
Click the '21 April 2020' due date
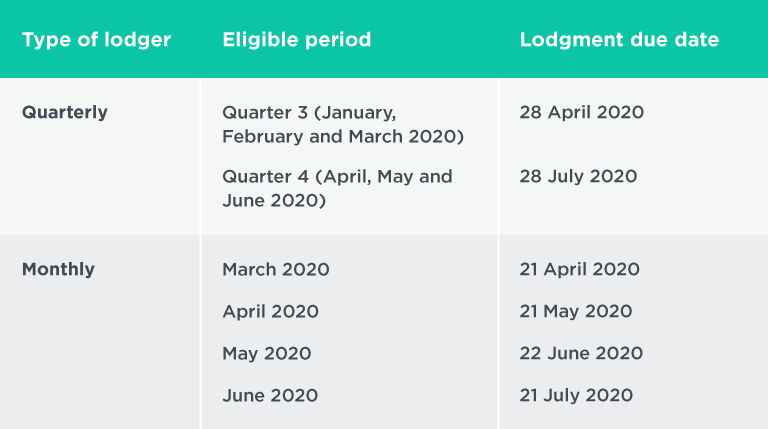[579, 269]
